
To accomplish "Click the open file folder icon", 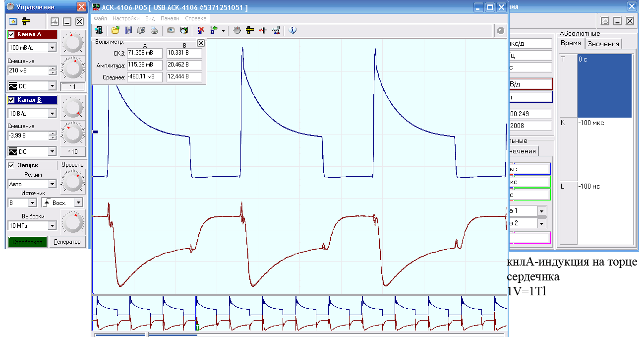I will (115, 30).
